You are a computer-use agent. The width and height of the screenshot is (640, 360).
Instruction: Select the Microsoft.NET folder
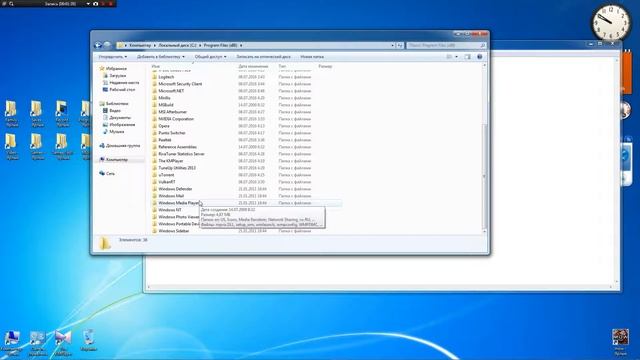171,91
